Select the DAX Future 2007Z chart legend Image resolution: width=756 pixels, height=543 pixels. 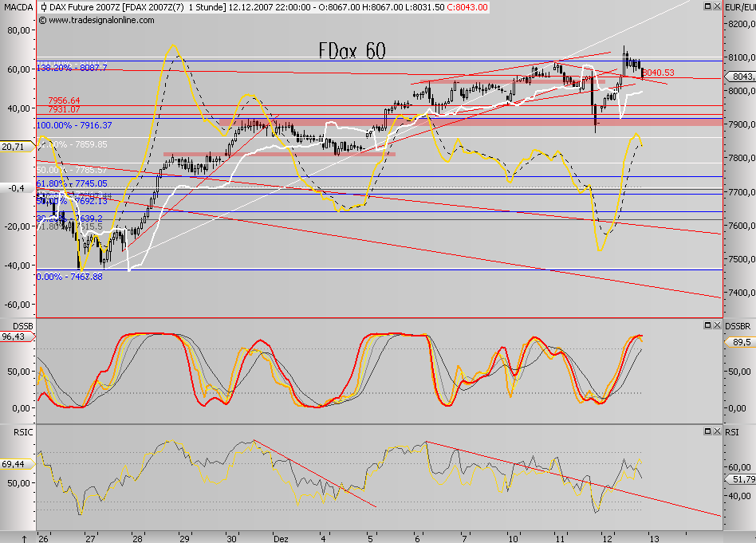point(264,7)
